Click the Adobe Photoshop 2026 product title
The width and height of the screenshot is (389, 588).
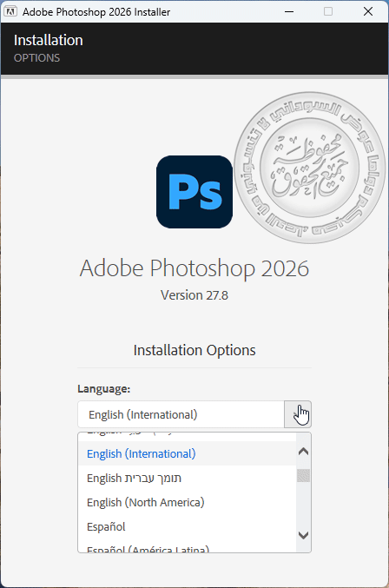pos(194,268)
